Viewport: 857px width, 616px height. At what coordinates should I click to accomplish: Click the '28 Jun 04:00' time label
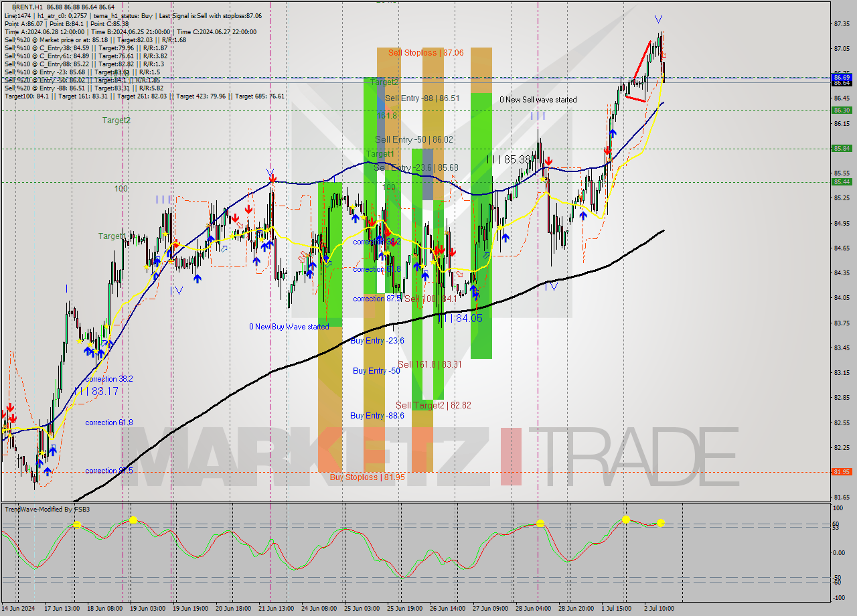[x=533, y=609]
